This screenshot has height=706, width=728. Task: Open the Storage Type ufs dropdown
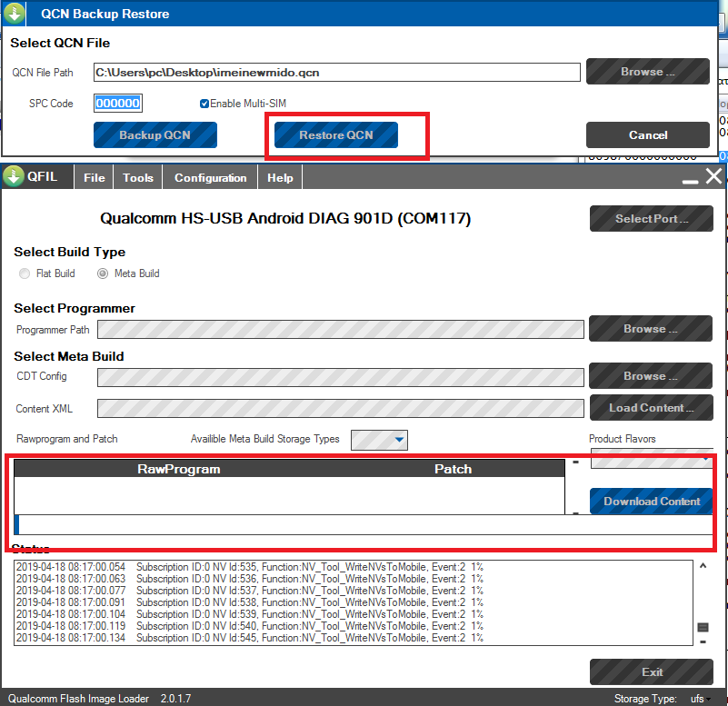click(x=706, y=699)
